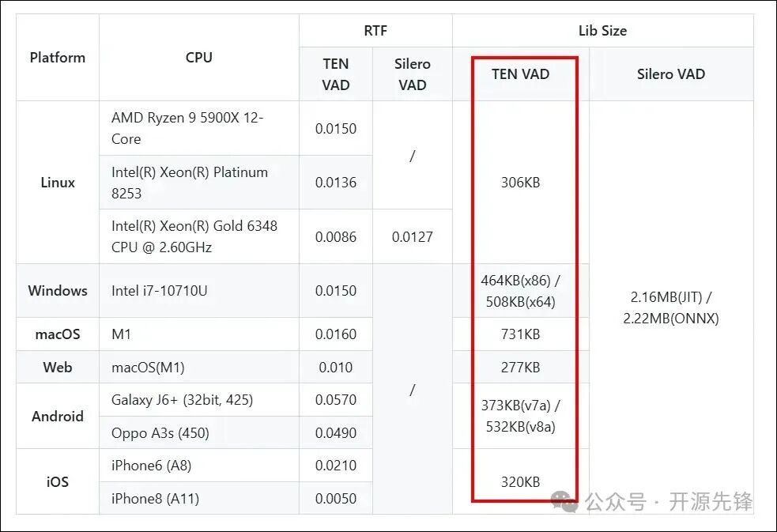The image size is (777, 532).
Task: Select the TEN VAD header under RTF
Action: coord(336,74)
